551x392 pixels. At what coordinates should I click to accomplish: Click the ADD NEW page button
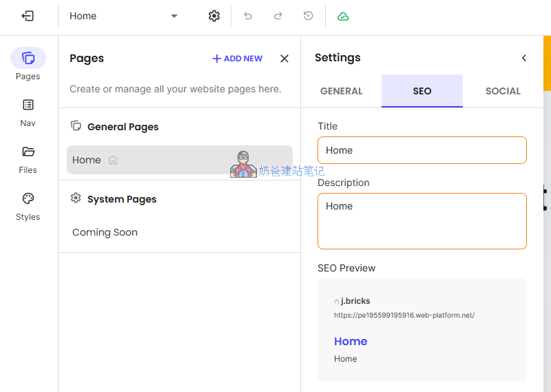pos(238,59)
